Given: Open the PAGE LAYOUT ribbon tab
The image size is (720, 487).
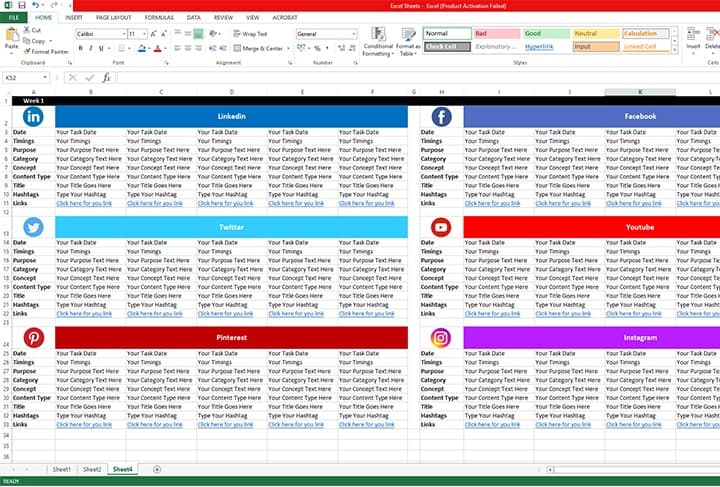Looking at the screenshot, I should click(x=112, y=18).
